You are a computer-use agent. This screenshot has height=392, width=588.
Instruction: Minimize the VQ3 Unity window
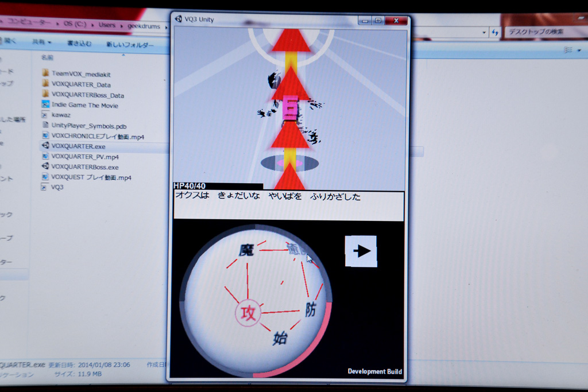coord(365,21)
